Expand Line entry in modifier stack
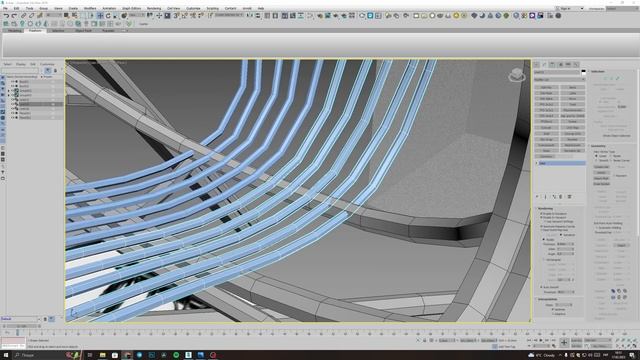Image resolution: width=640 pixels, height=360 pixels. tap(537, 163)
